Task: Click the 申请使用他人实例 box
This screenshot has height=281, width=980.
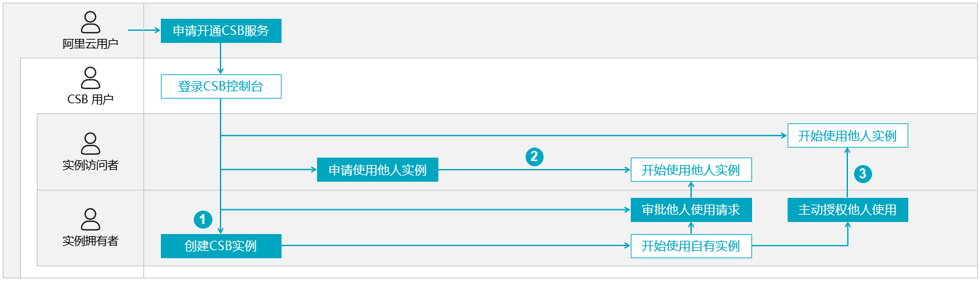Action: point(377,170)
